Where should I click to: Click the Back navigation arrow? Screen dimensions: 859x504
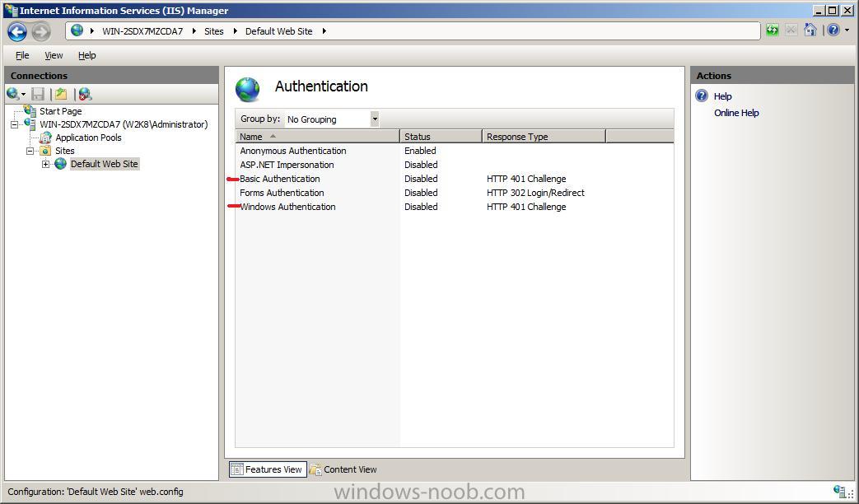tap(17, 32)
